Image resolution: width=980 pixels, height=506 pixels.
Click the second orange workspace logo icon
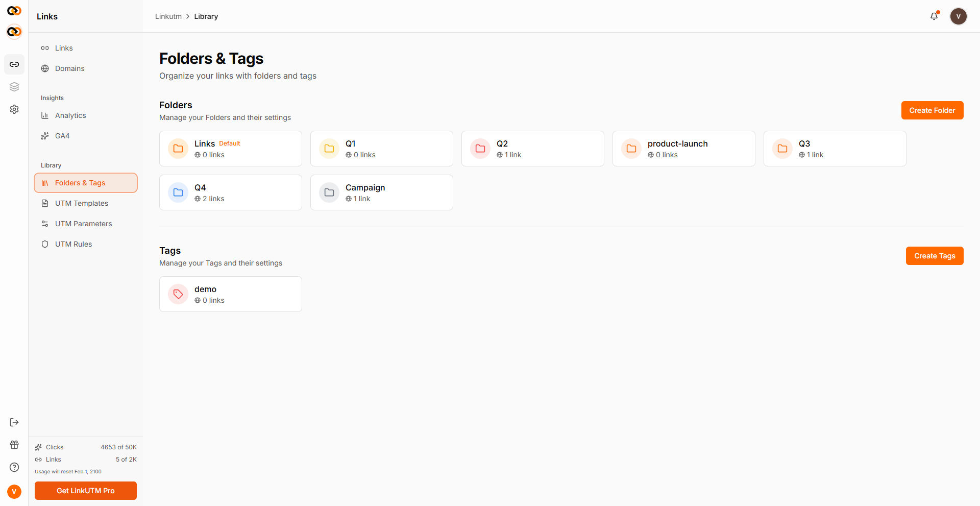(x=14, y=32)
